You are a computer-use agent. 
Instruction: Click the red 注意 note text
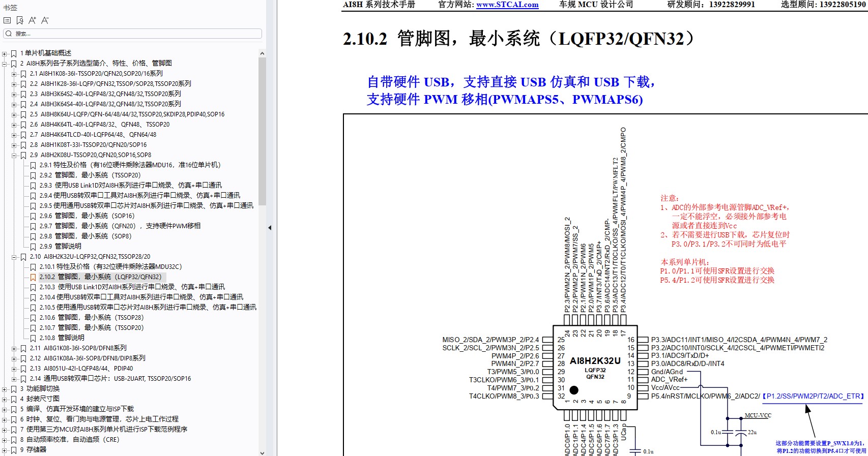click(670, 198)
